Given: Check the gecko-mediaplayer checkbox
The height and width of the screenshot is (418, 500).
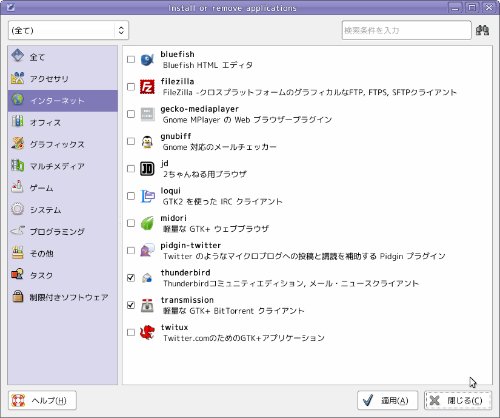Looking at the screenshot, I should point(131,114).
